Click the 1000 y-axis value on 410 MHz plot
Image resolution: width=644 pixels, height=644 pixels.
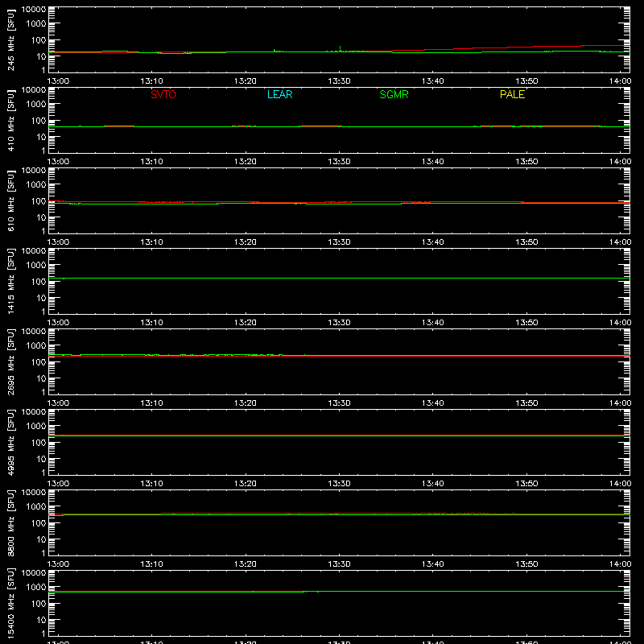pos(36,105)
